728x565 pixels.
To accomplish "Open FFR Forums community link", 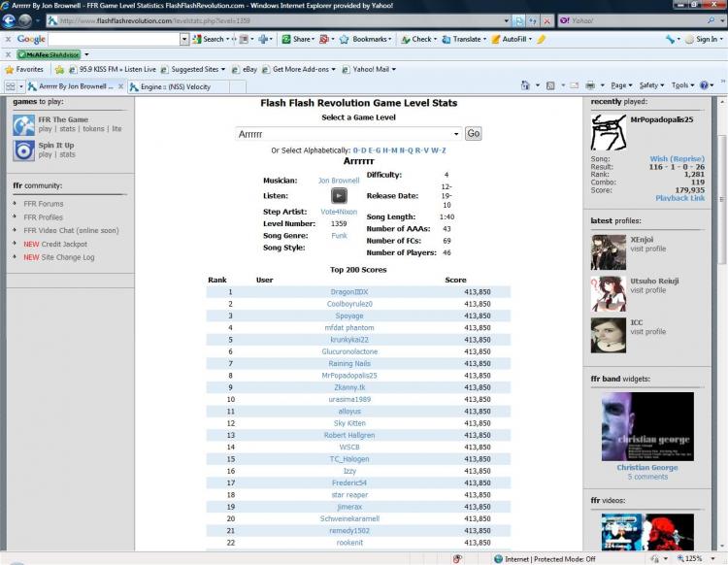I will click(44, 204).
